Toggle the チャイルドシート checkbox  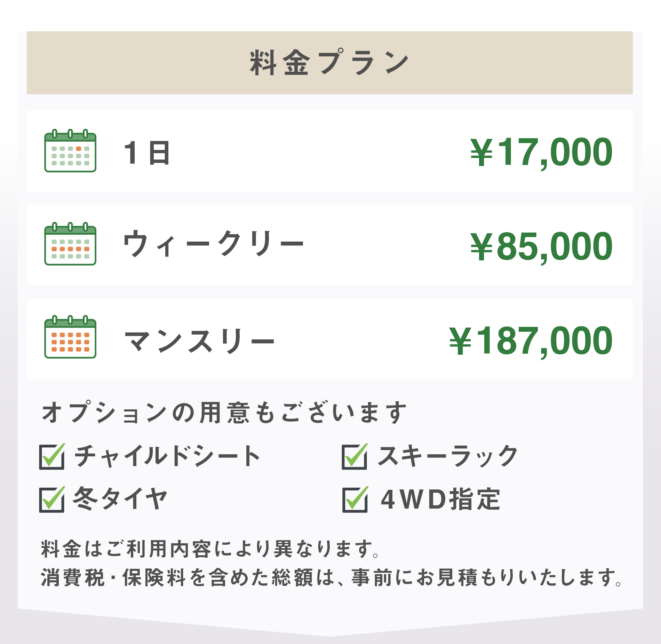pos(52,457)
